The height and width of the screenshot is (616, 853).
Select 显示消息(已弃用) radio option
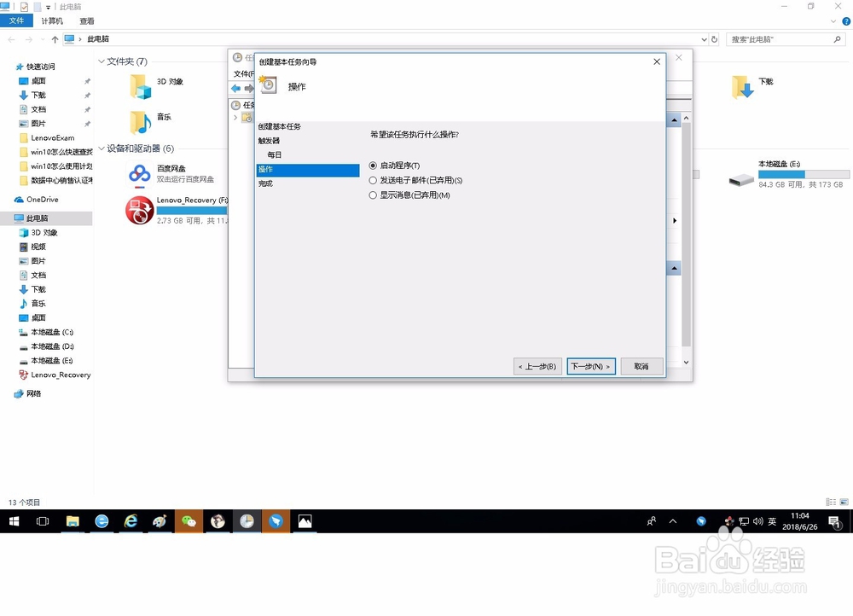[x=409, y=195]
